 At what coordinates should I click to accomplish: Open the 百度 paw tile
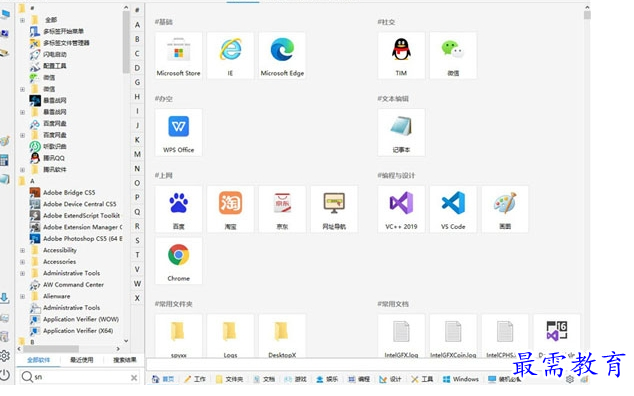click(x=178, y=209)
